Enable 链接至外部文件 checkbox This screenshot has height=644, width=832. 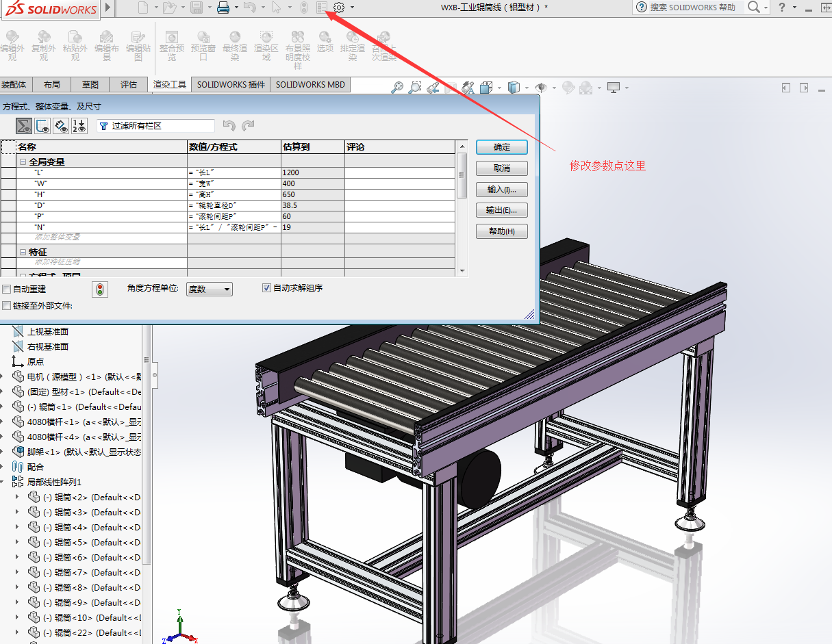[x=7, y=306]
